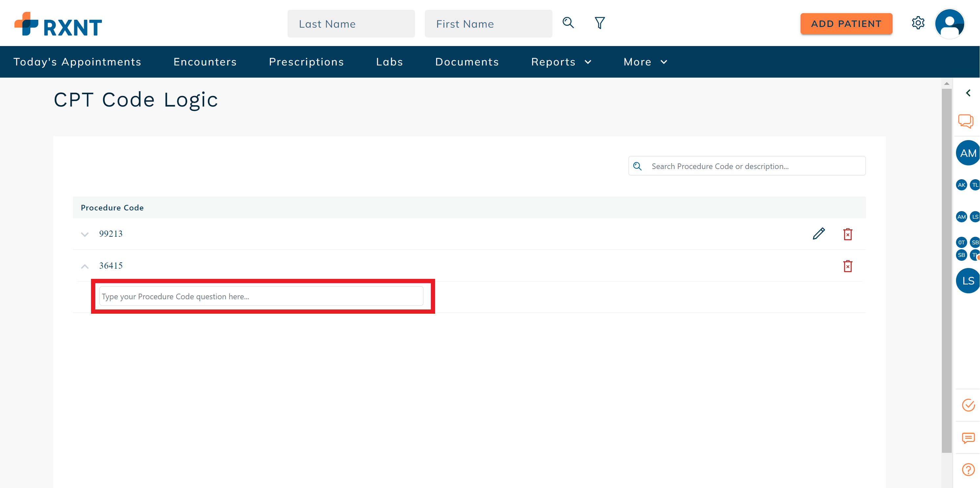Viewport: 980px width, 488px height.
Task: Open the settings gear icon
Action: (918, 23)
